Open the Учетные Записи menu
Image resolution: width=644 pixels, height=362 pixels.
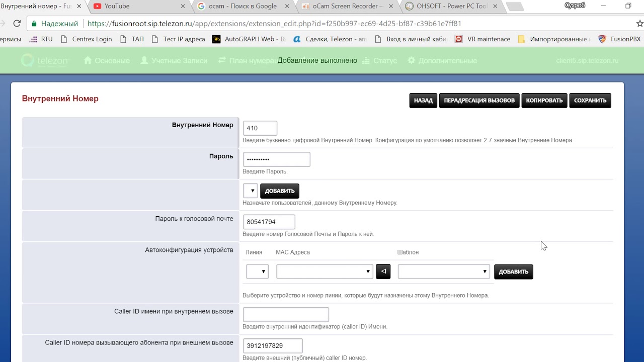(174, 60)
